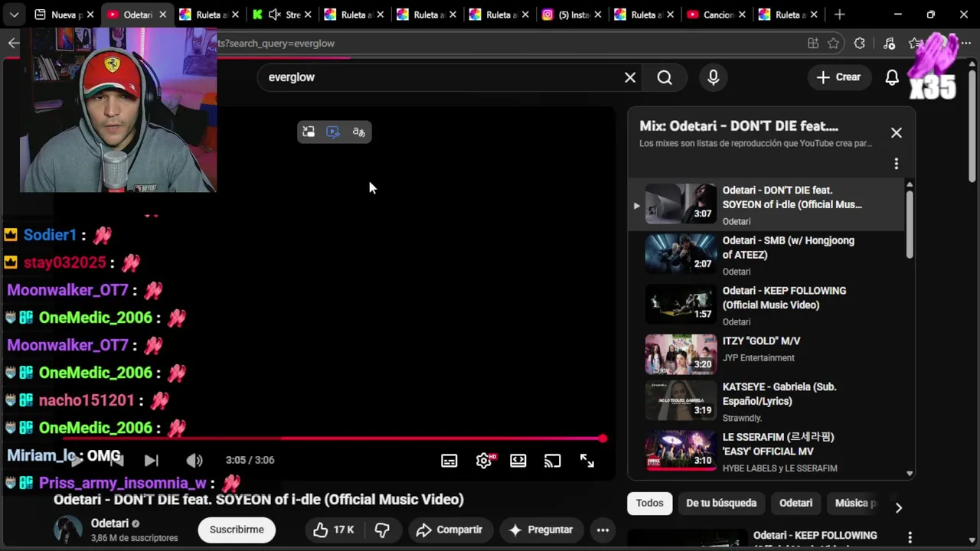
Task: Toggle theater mode view
Action: click(x=518, y=461)
